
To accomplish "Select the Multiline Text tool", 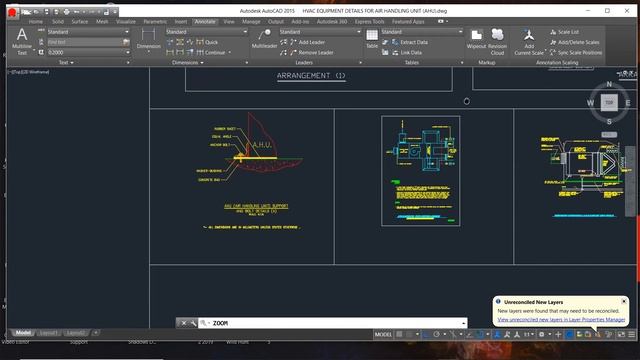I will click(x=22, y=41).
